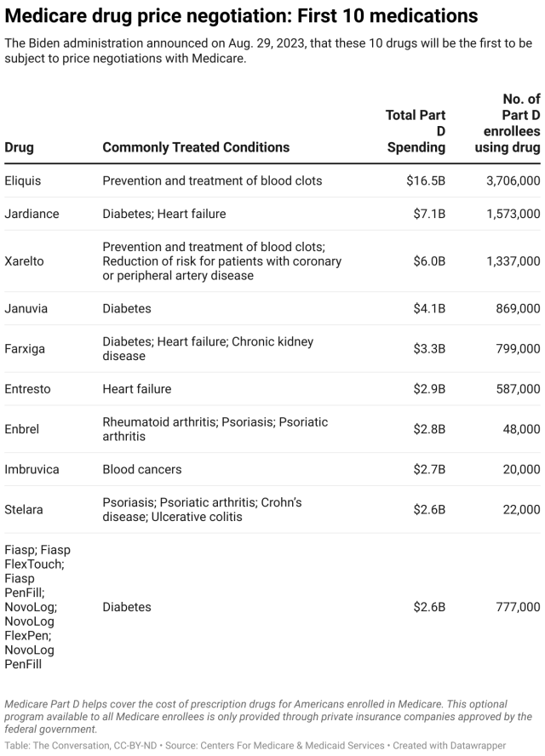Click the Commonly Treated Conditions column header
Image resolution: width=545 pixels, height=756 pixels.
(x=196, y=147)
